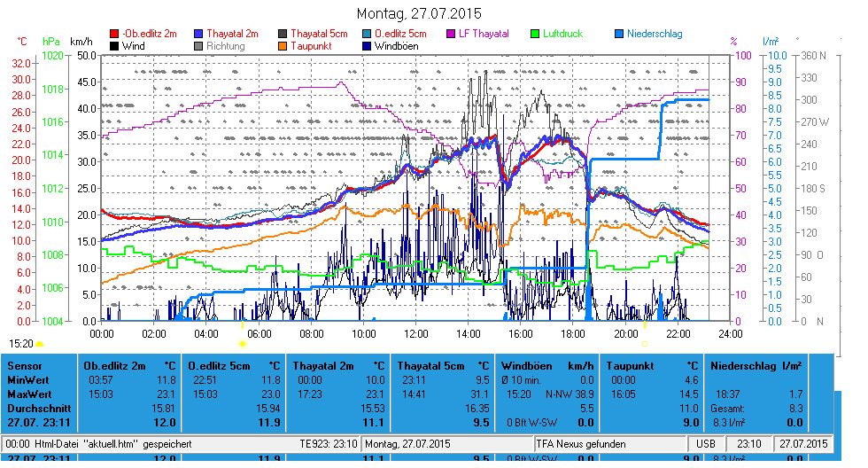Click the sun icon beside 15:20

(39, 345)
